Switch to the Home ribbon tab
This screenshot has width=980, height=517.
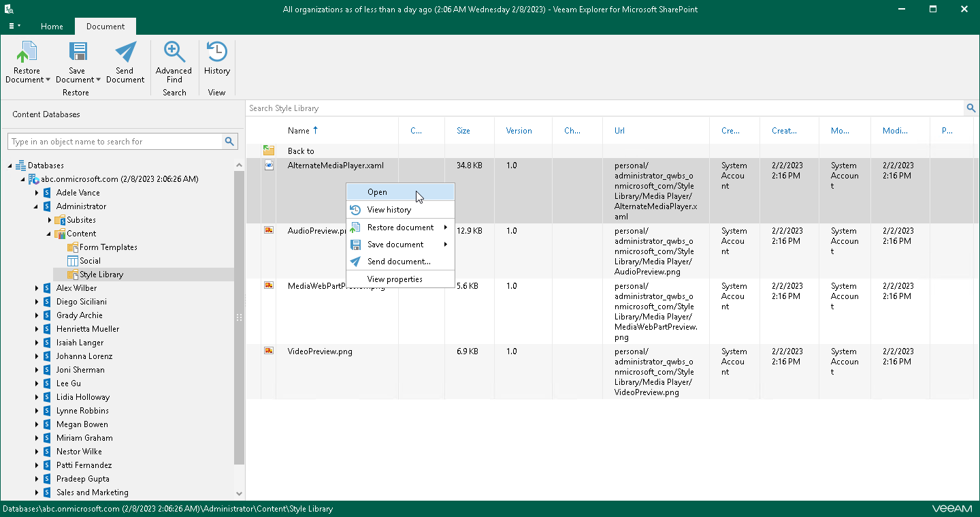coord(52,27)
